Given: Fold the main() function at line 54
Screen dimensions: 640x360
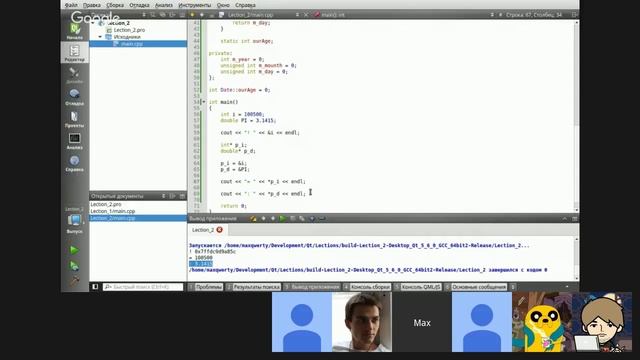Looking at the screenshot, I should click(204, 102).
